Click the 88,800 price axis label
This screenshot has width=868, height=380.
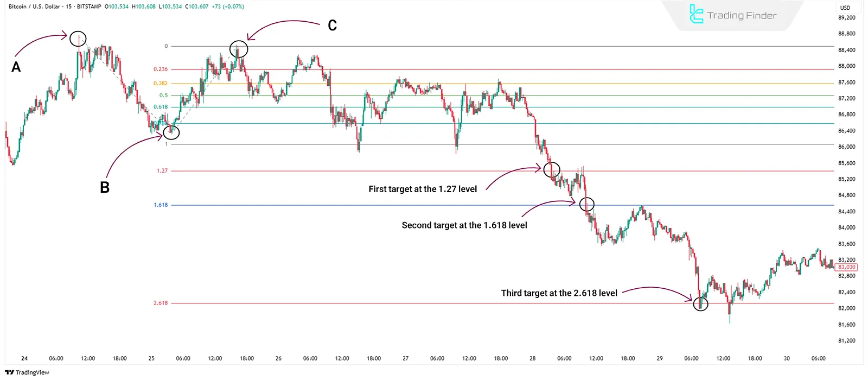coord(847,34)
